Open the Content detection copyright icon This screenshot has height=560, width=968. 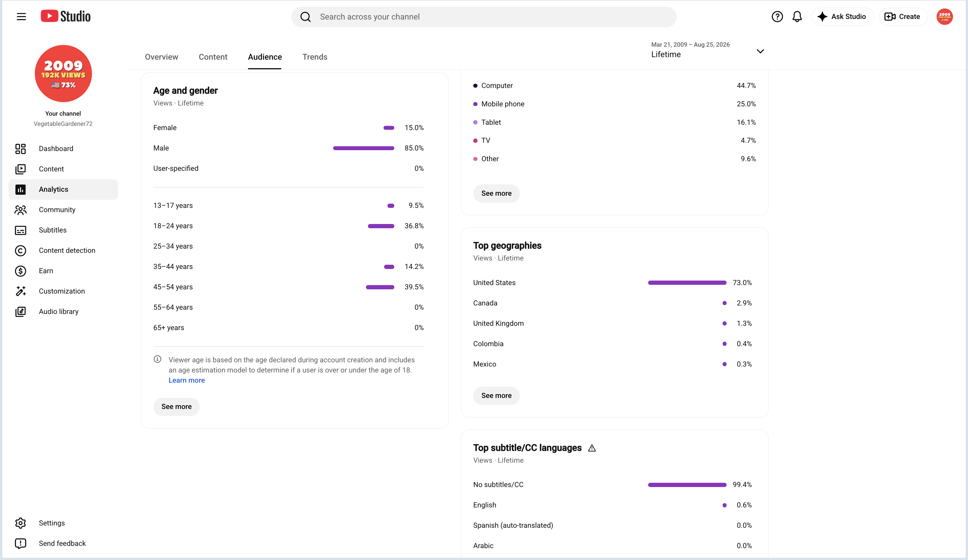point(20,250)
